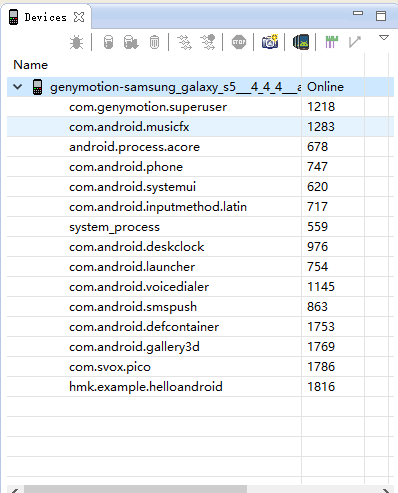398x493 pixels.
Task: Minimize the Devices view panel
Action: (x=358, y=13)
